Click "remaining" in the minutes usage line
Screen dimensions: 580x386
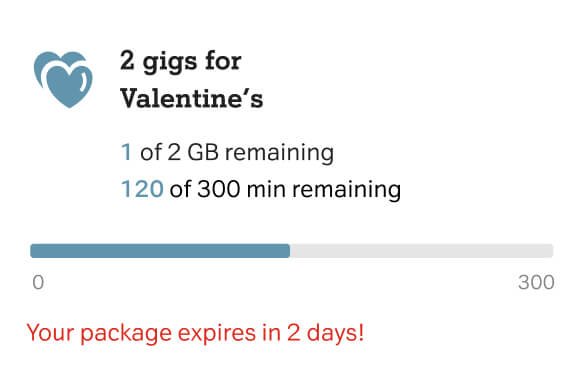point(347,190)
